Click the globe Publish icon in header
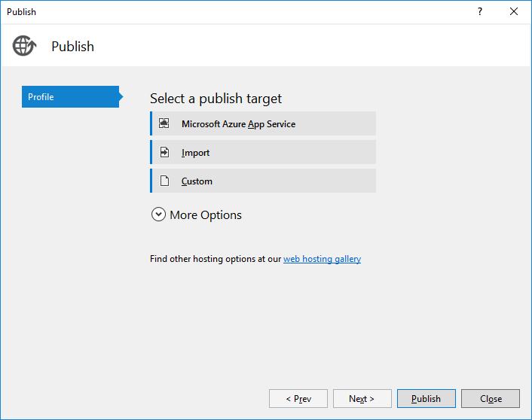This screenshot has height=420, width=532. 24,46
